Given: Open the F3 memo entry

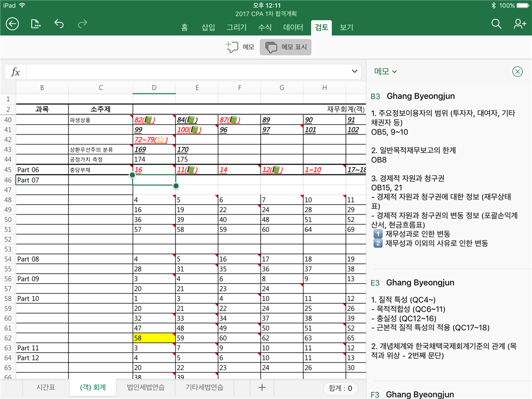Looking at the screenshot, I should [413, 394].
